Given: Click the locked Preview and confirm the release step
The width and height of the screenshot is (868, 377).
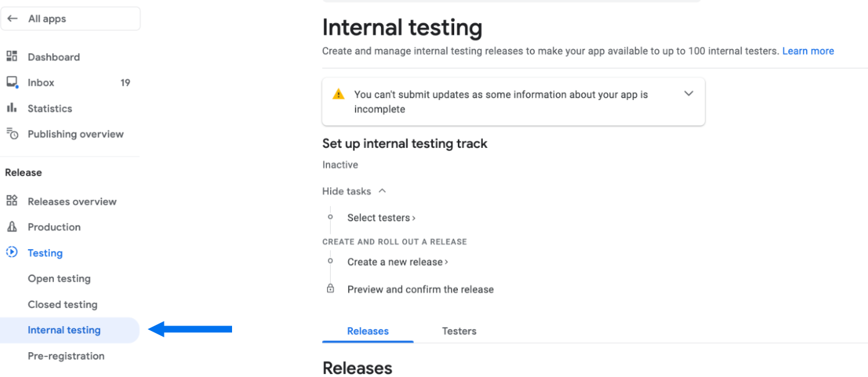Looking at the screenshot, I should [421, 289].
